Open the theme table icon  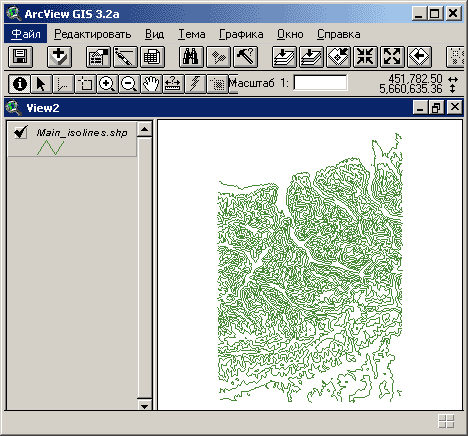click(152, 56)
